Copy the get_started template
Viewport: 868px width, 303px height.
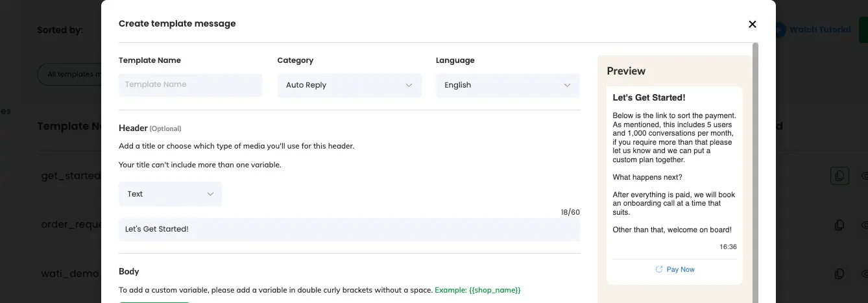click(x=839, y=176)
